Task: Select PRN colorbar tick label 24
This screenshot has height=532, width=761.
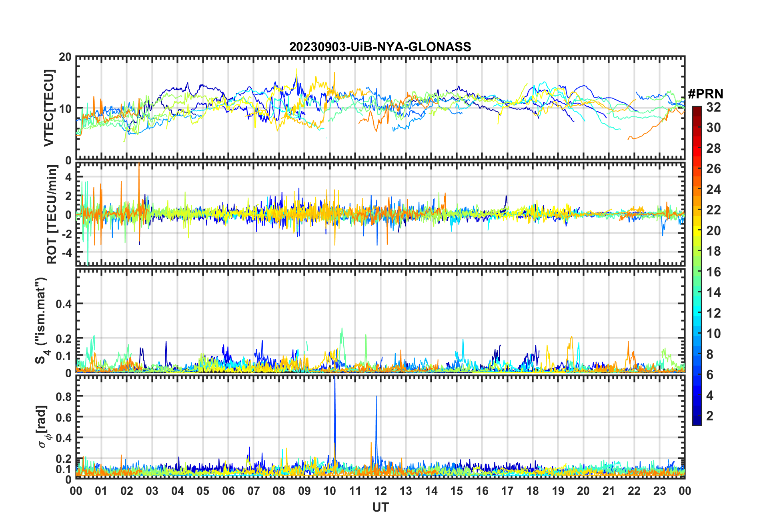Action: (x=713, y=190)
